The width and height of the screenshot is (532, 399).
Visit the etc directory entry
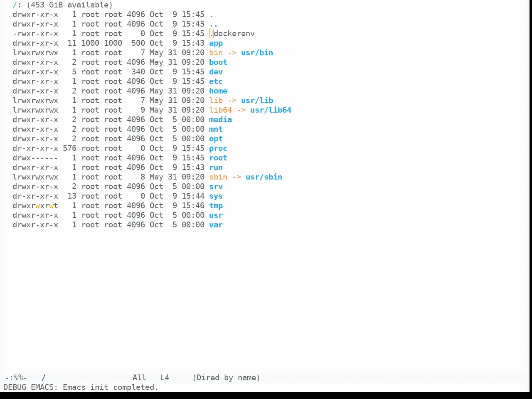pos(216,81)
